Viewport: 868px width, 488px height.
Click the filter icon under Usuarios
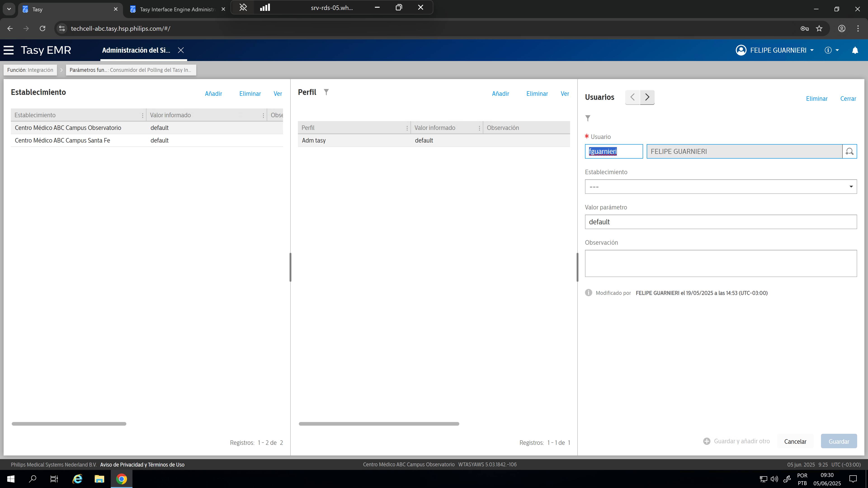(x=588, y=118)
